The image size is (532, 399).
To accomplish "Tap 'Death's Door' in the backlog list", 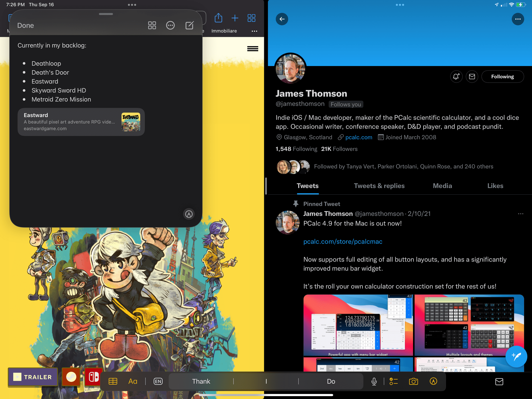I will pos(50,73).
